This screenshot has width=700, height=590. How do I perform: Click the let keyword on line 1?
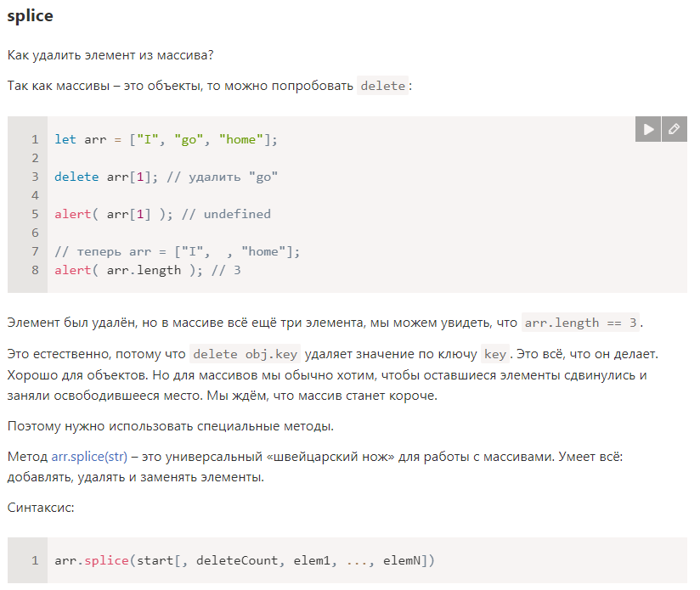[65, 139]
